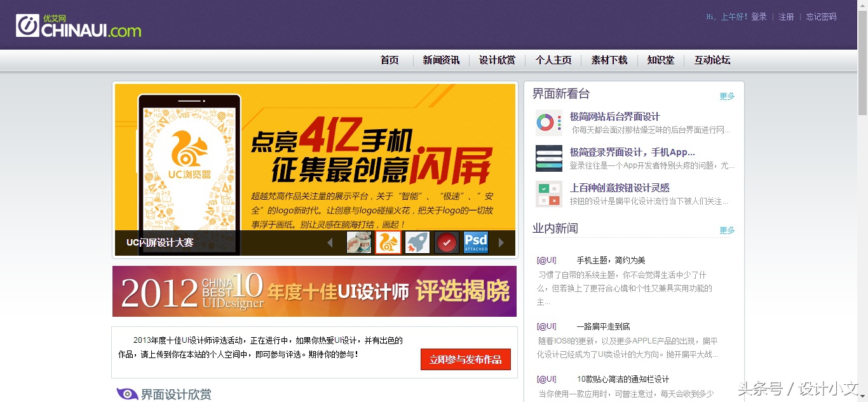The image size is (868, 402).
Task: Open 忘记密码 password recovery link
Action: [x=820, y=17]
